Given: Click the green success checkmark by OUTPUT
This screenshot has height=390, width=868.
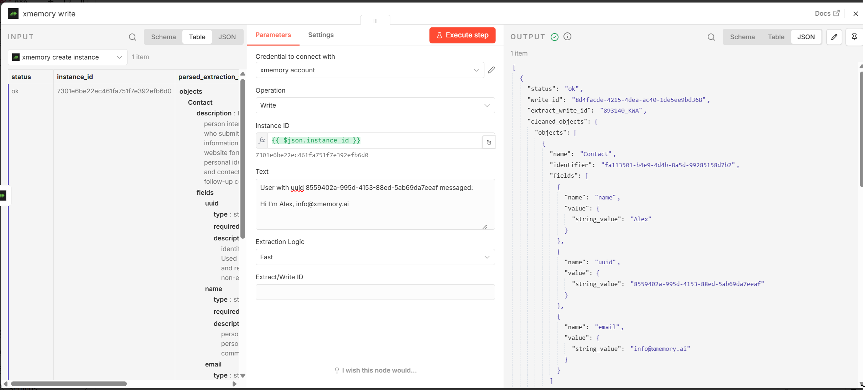Looking at the screenshot, I should pos(554,37).
